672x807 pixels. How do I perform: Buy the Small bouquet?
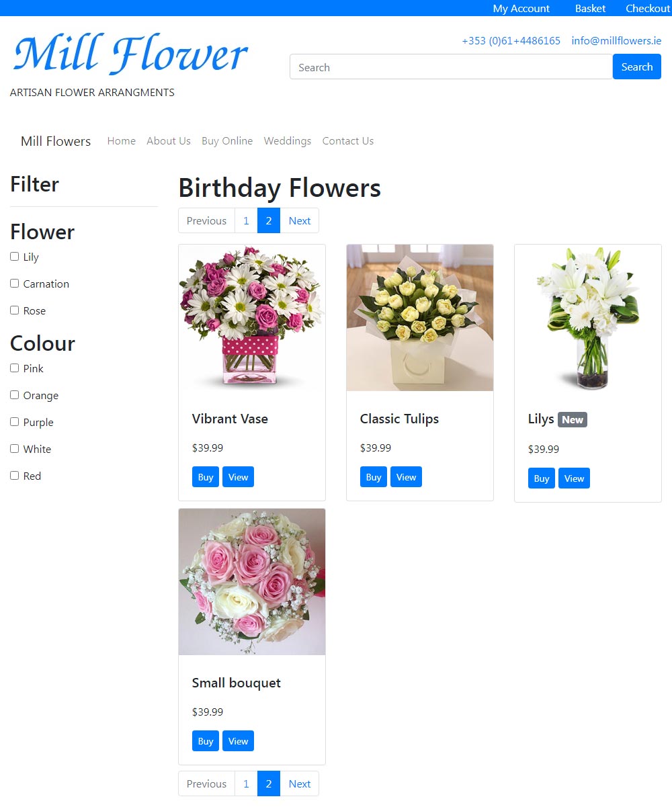(206, 741)
